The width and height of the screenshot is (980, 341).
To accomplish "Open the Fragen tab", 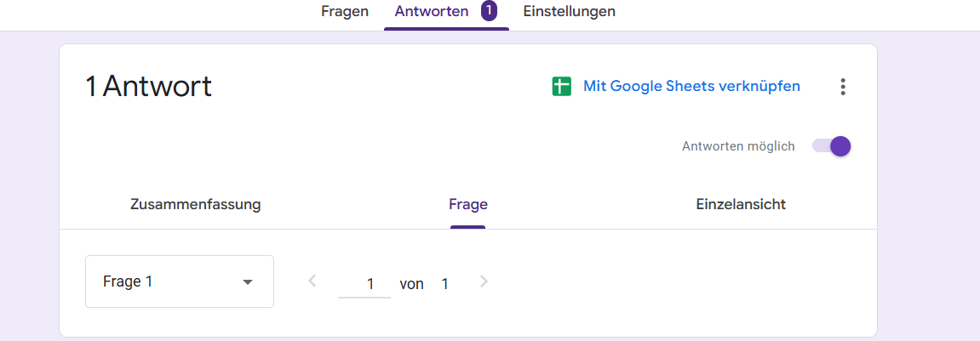I will pos(345,12).
